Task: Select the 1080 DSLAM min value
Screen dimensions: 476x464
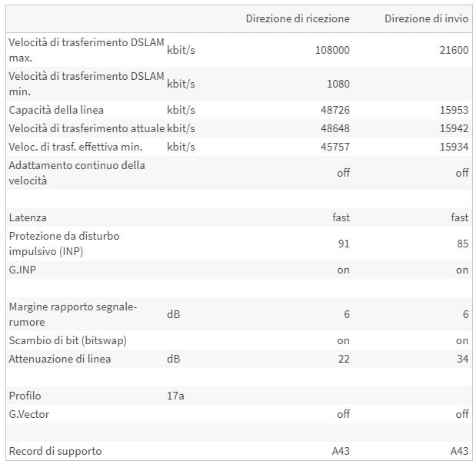Action: pos(337,83)
